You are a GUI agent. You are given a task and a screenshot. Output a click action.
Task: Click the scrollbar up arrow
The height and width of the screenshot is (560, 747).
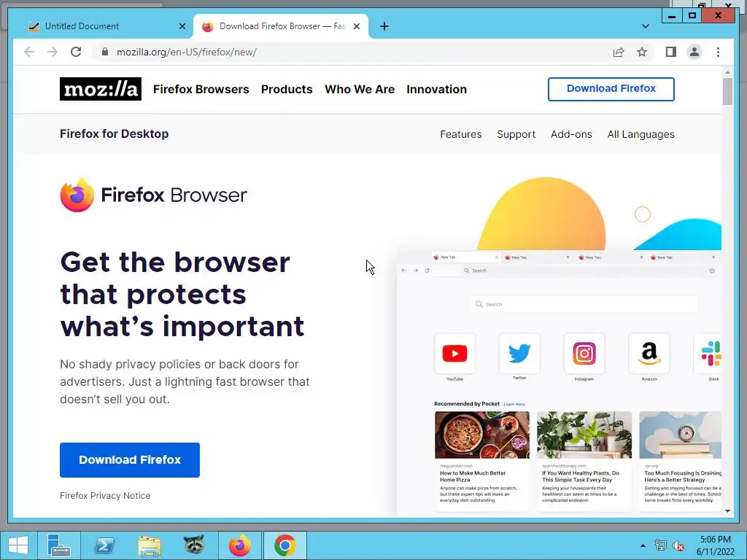(727, 72)
